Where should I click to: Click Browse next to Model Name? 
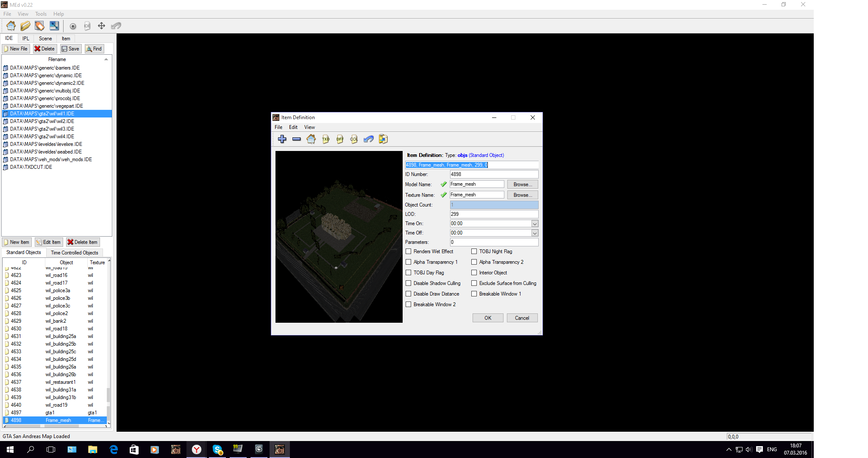pyautogui.click(x=522, y=184)
